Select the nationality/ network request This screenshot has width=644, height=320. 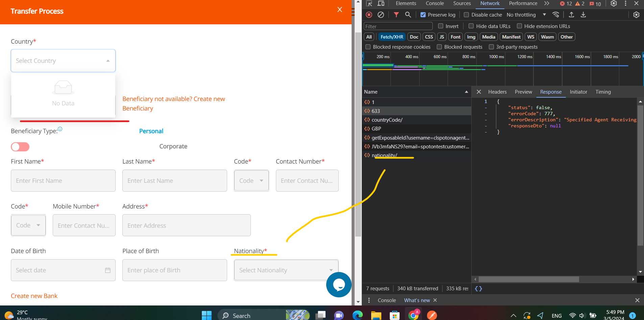coord(416,155)
